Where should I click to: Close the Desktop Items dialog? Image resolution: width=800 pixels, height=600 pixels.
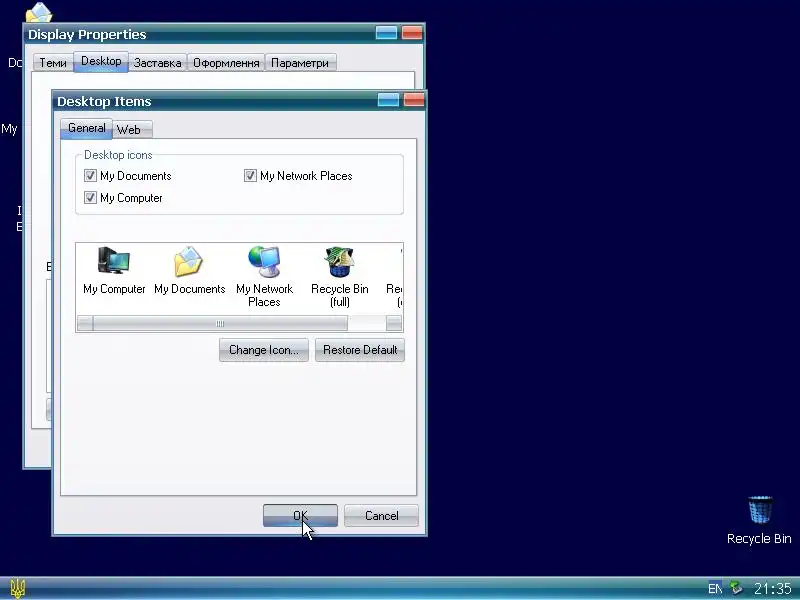tap(414, 99)
